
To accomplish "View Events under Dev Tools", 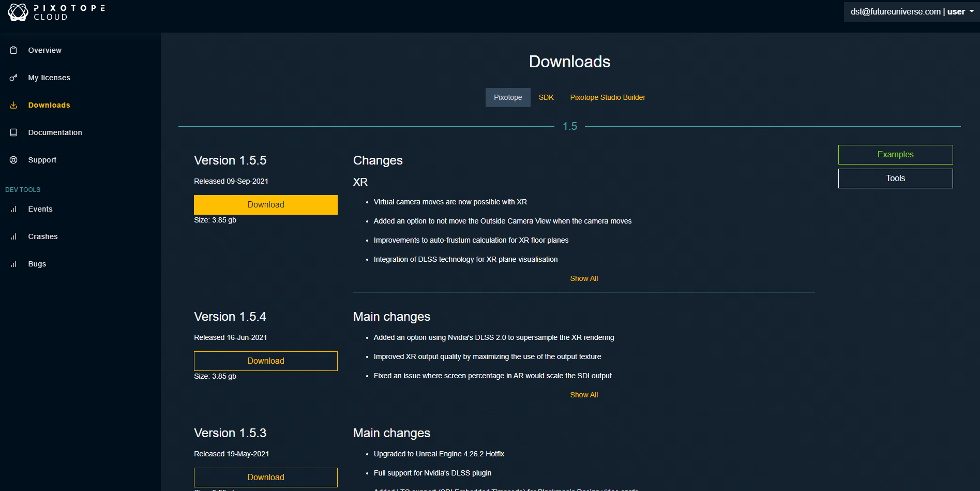I will (40, 209).
